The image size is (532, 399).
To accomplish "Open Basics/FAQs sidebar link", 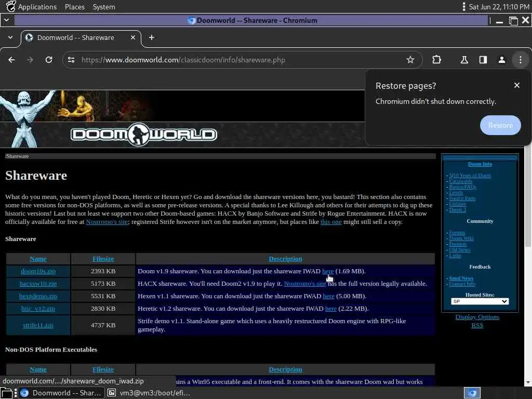I will 462,187.
